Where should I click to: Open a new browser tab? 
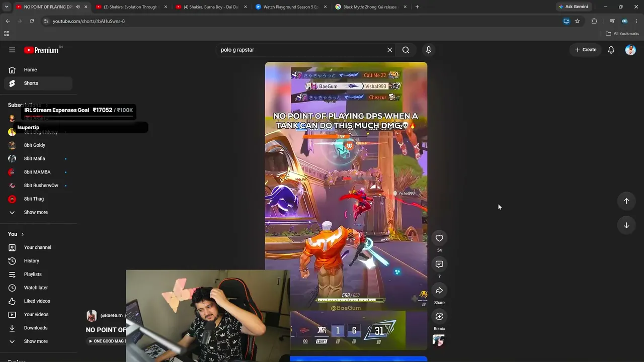coord(417,7)
